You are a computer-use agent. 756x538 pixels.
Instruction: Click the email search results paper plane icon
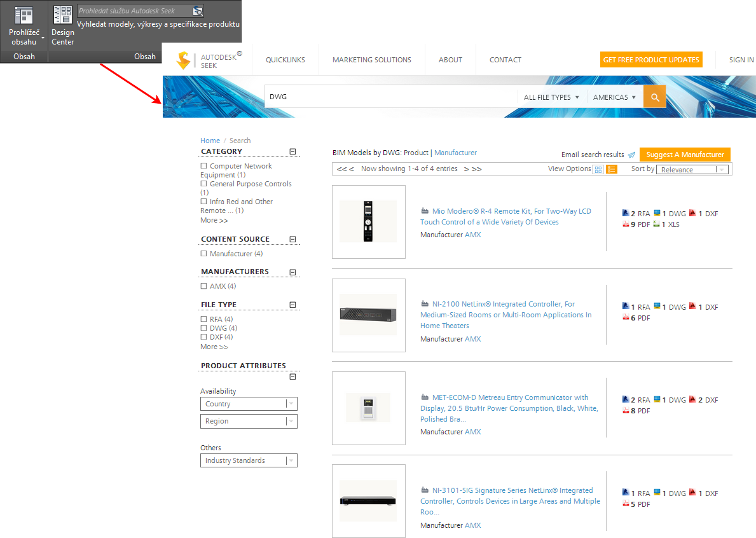coord(631,155)
